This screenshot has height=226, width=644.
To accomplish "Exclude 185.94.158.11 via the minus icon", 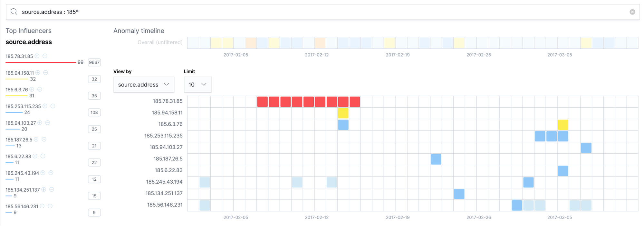I will (x=46, y=73).
